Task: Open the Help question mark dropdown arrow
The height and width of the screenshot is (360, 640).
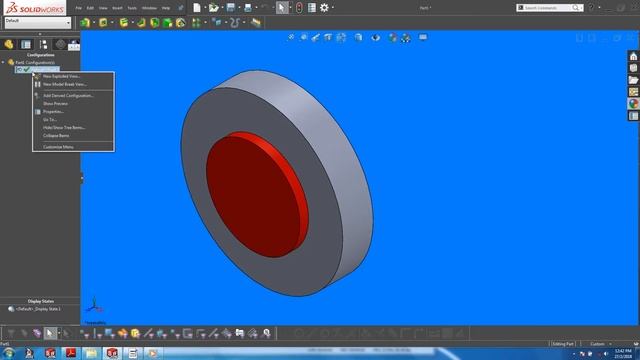Action: [599, 7]
